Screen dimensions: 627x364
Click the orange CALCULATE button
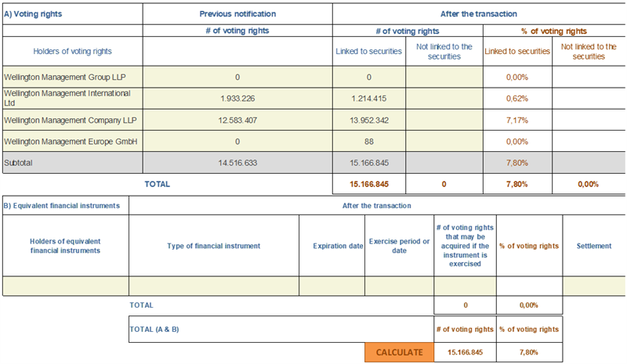[x=398, y=352]
